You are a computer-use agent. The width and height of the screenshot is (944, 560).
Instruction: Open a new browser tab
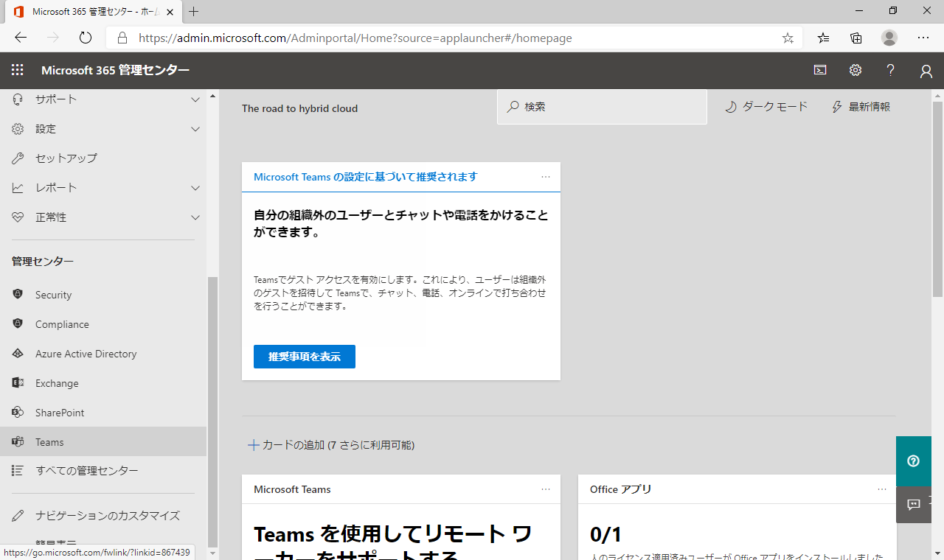[194, 11]
